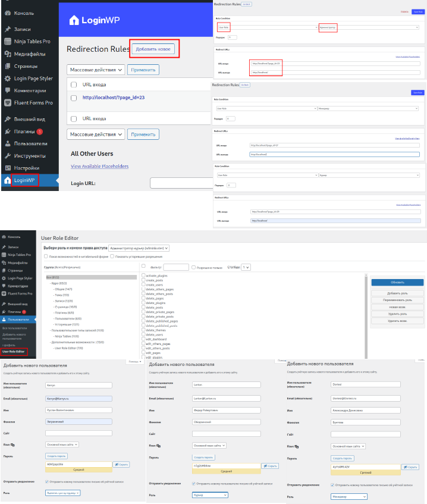Click the LoginWP house icon in the sidebar
This screenshot has height=504, width=427.
(7, 180)
